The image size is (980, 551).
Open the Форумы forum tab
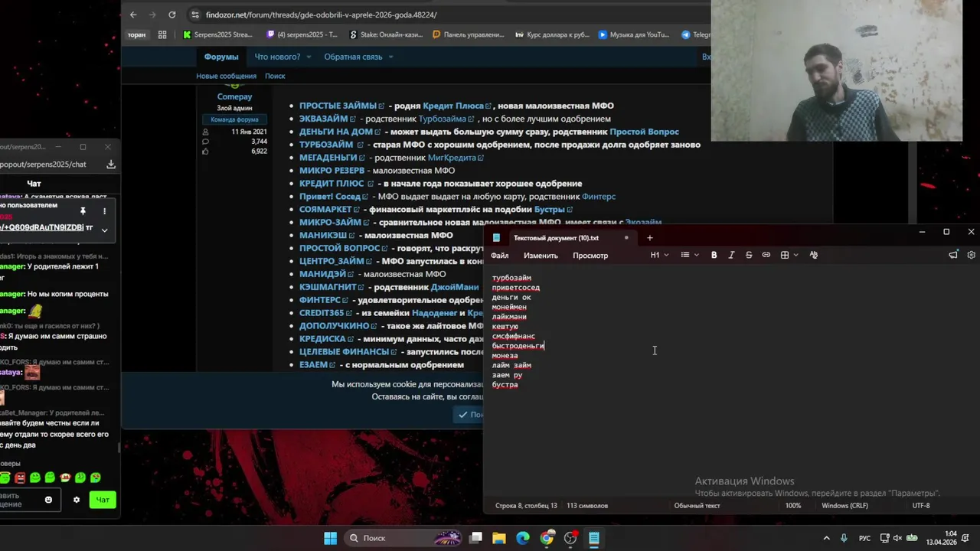pyautogui.click(x=221, y=57)
